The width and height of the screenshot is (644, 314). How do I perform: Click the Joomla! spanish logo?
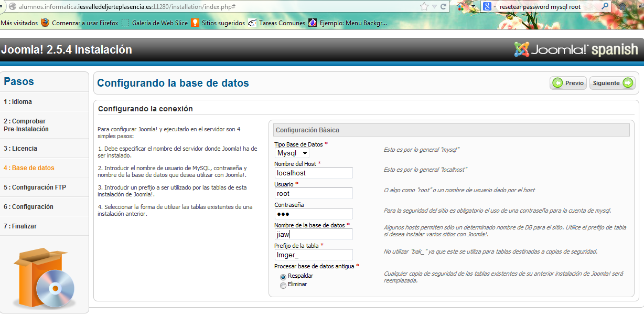point(576,50)
